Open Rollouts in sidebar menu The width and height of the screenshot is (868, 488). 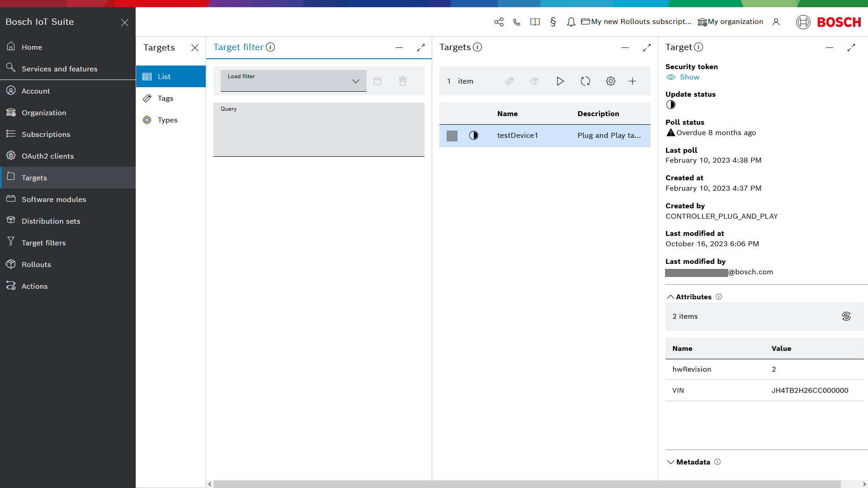click(36, 264)
